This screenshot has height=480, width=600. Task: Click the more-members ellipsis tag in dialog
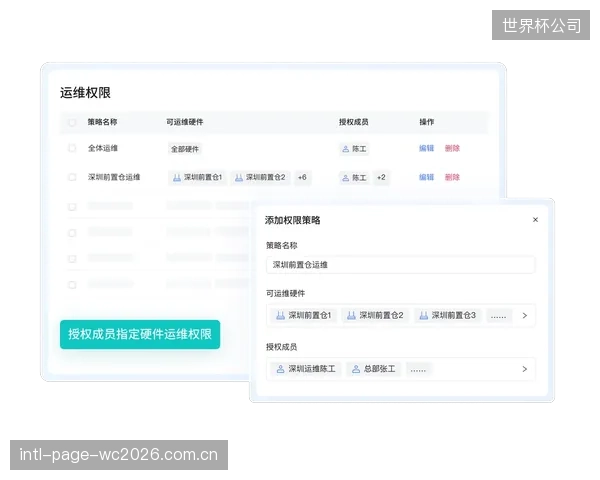coord(418,369)
